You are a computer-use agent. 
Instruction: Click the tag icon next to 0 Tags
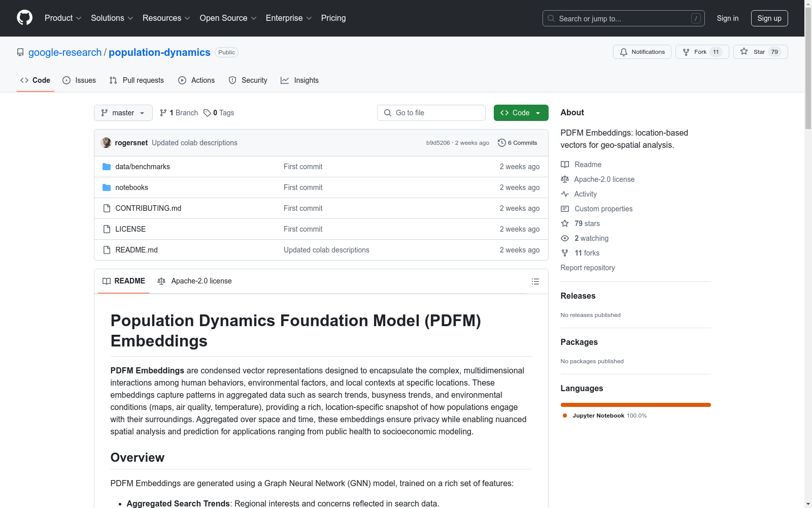pyautogui.click(x=207, y=113)
